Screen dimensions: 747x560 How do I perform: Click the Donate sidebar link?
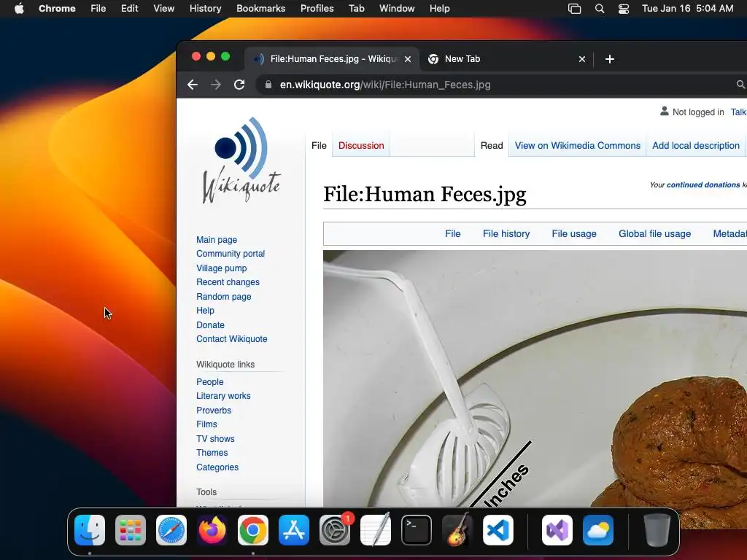210,324
